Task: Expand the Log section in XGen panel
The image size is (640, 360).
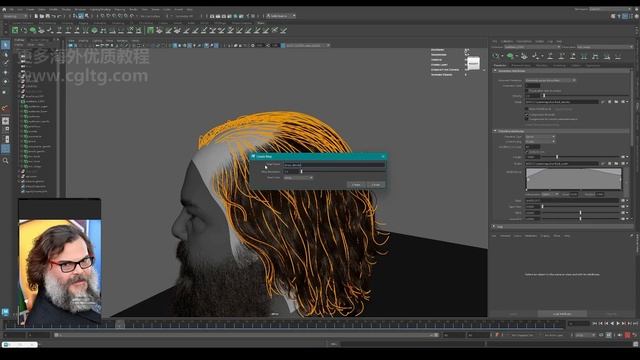Action: point(493,227)
